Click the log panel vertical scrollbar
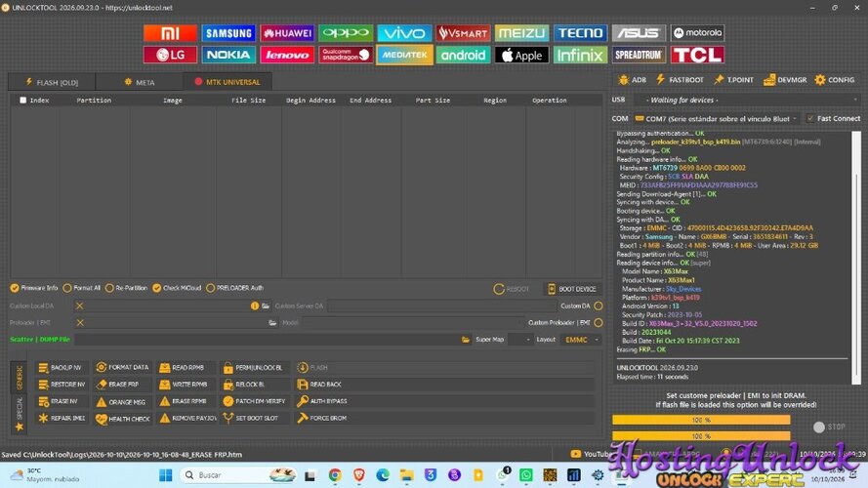 (x=856, y=258)
